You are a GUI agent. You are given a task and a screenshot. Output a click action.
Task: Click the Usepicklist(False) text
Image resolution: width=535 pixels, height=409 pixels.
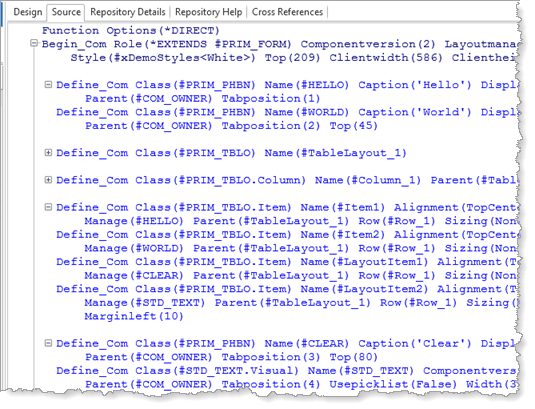(393, 384)
